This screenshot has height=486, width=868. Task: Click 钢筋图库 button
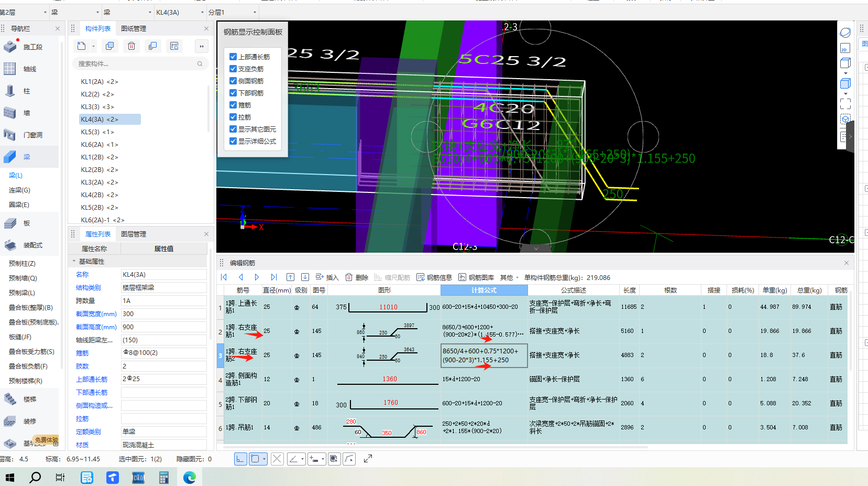pyautogui.click(x=476, y=277)
